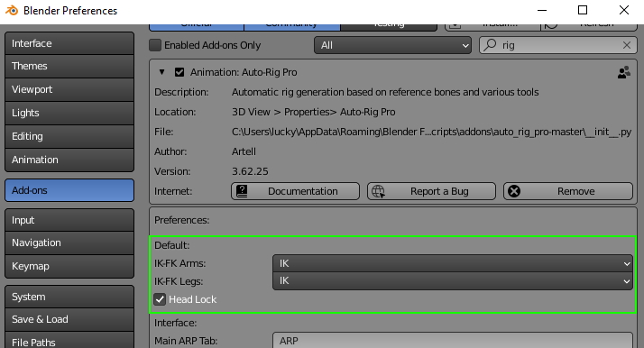The image size is (644, 348).
Task: Click the Documentation book icon
Action: coord(242,191)
